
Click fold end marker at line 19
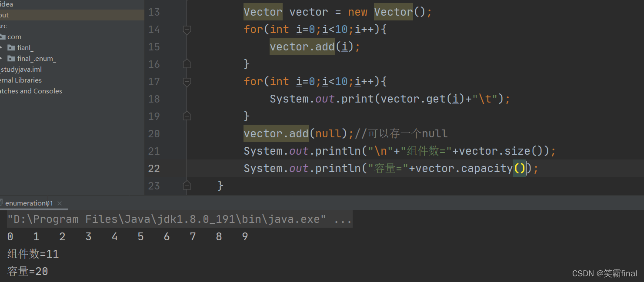coord(187,116)
